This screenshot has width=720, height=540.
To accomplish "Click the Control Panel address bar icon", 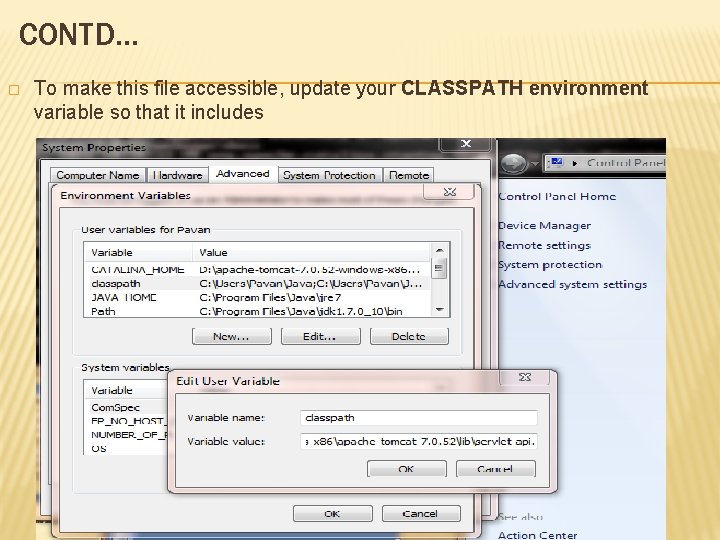I will point(557,163).
